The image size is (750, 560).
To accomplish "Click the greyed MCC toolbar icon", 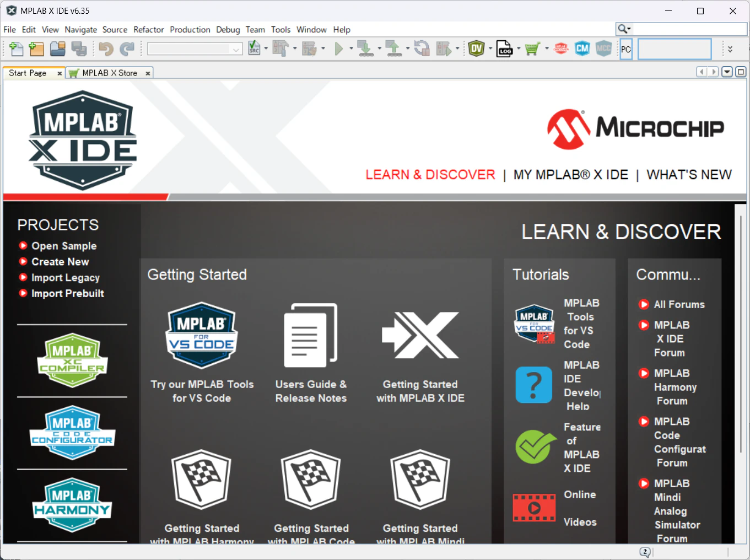I will (604, 49).
